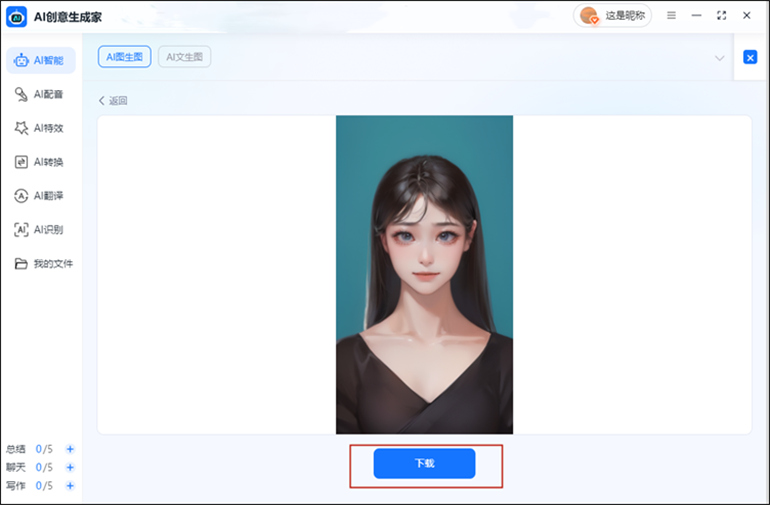Image resolution: width=770 pixels, height=505 pixels.
Task: Click the 总结 0/5 usage counter
Action: [29, 449]
